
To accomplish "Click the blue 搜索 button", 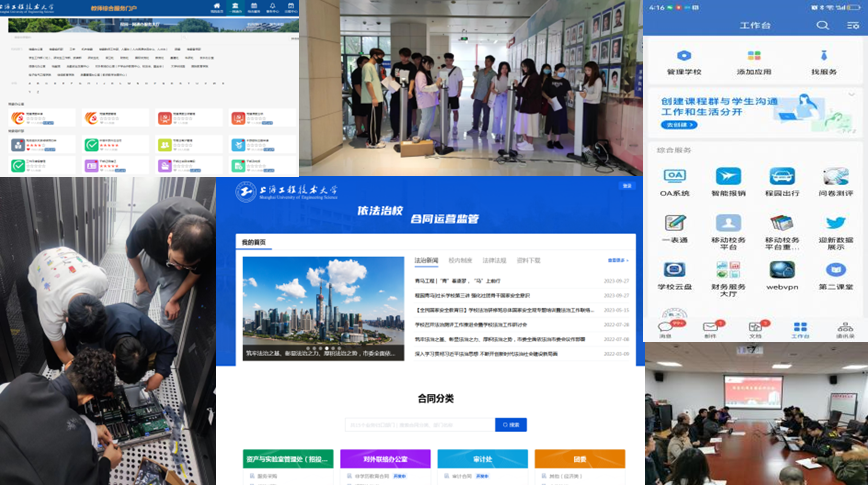I will point(511,425).
